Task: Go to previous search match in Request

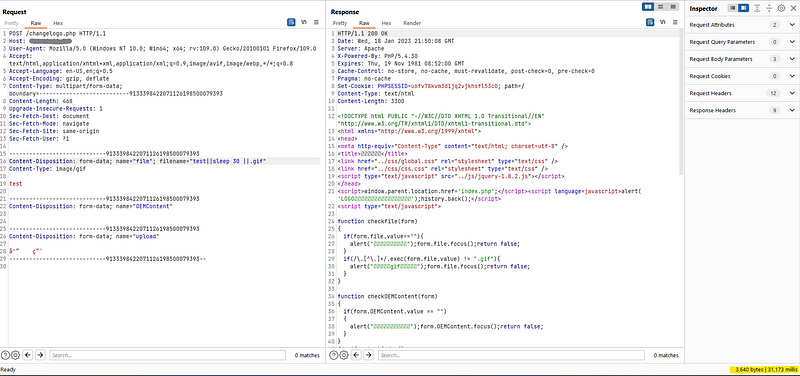Action: [28, 355]
